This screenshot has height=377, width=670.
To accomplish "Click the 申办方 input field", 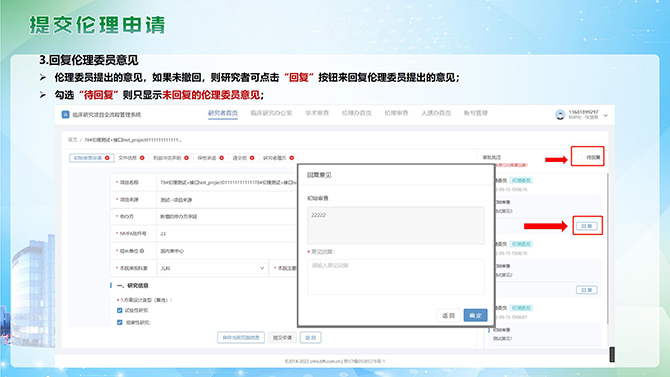I will (x=227, y=217).
